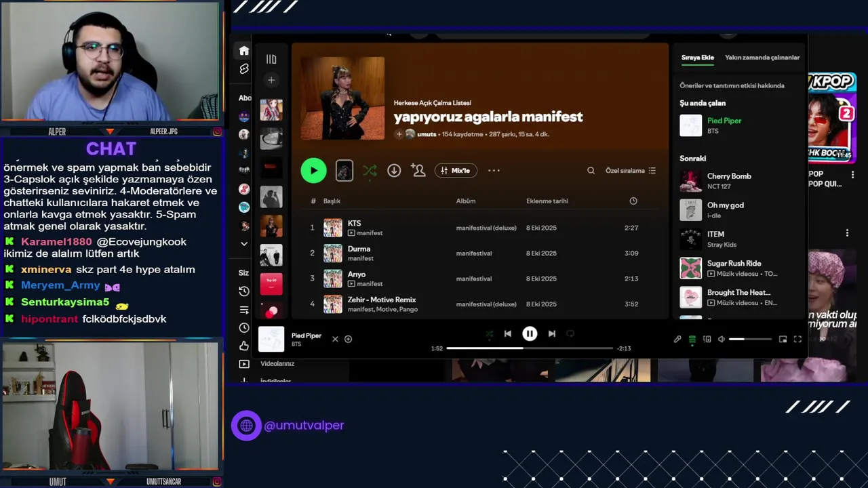Open Pied Piper in the now playing queue
Screen dimensions: 868x488
click(724, 121)
